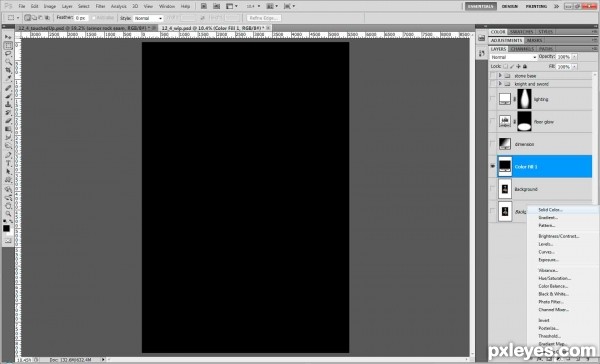Screen dimensions: 600x364
Task: Select the Blur tool
Action: click(8, 137)
